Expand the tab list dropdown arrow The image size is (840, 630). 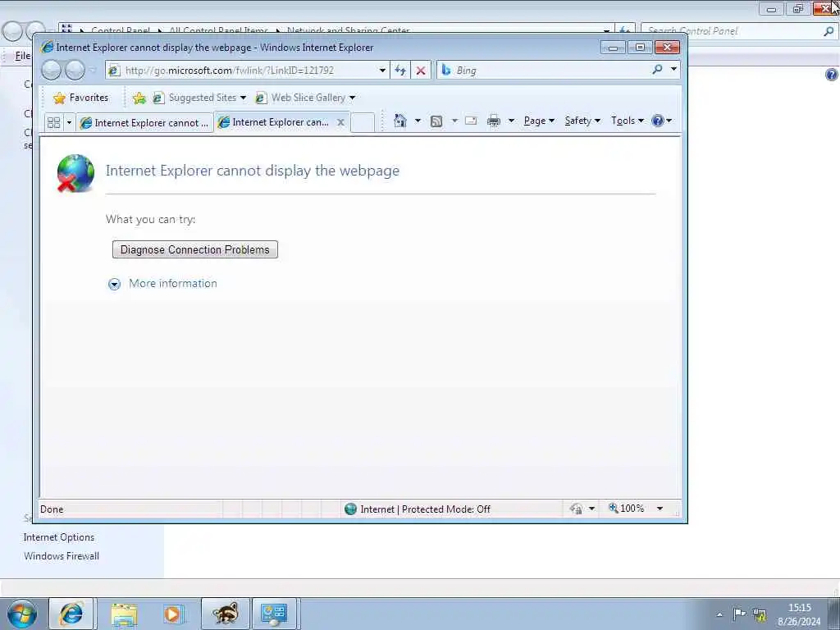tap(69, 123)
